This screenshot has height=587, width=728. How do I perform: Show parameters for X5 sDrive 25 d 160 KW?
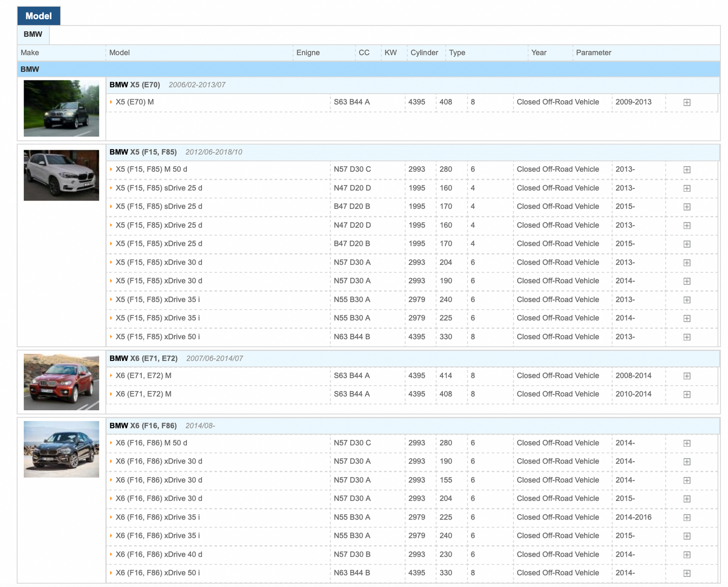(687, 188)
